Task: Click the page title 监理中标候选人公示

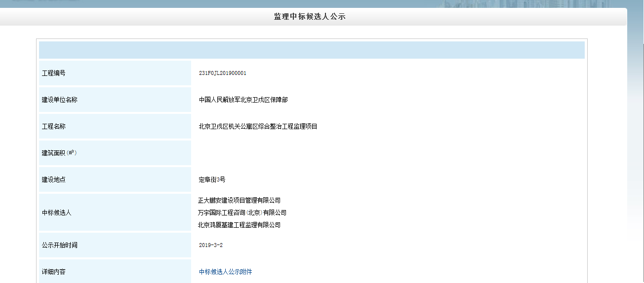Action: [310, 17]
